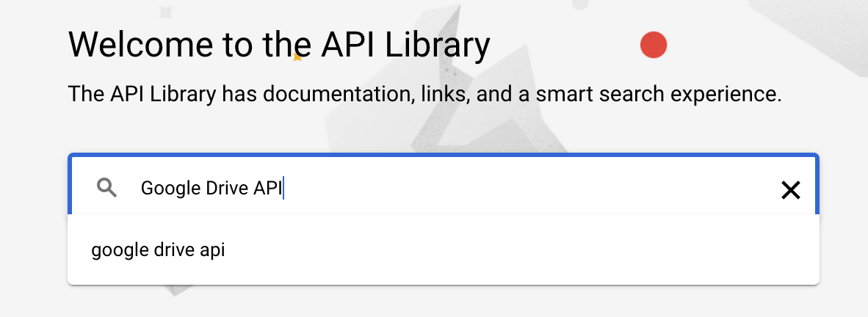Click the word 'Library' in the title
The width and height of the screenshot is (868, 317).
[445, 45]
